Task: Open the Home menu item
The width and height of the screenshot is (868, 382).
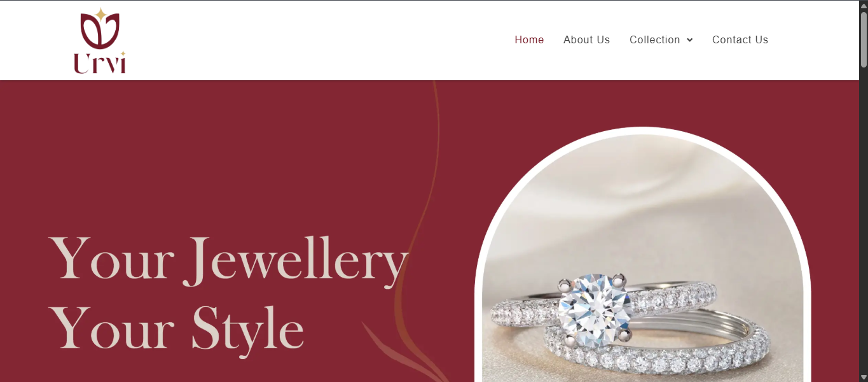Action: 529,39
